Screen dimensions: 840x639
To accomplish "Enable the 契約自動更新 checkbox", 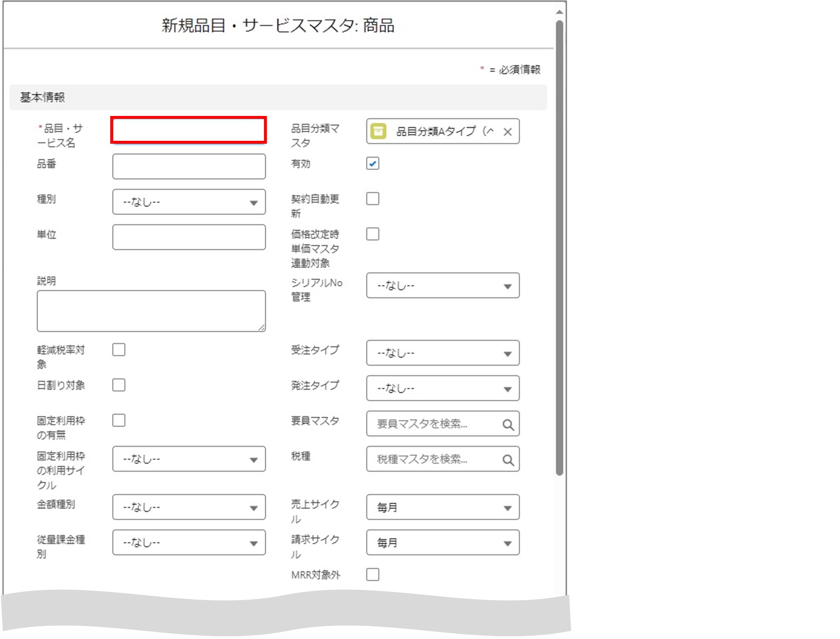I will coord(373,199).
